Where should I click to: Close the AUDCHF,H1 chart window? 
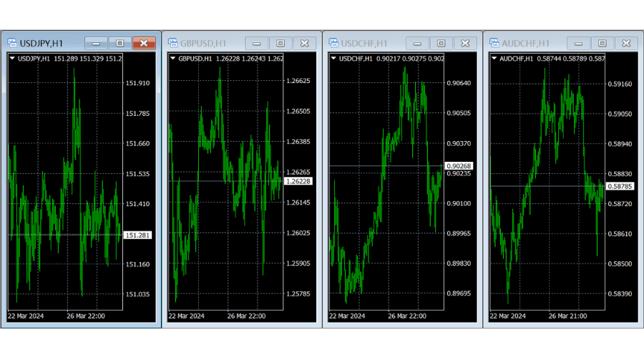pyautogui.click(x=626, y=44)
